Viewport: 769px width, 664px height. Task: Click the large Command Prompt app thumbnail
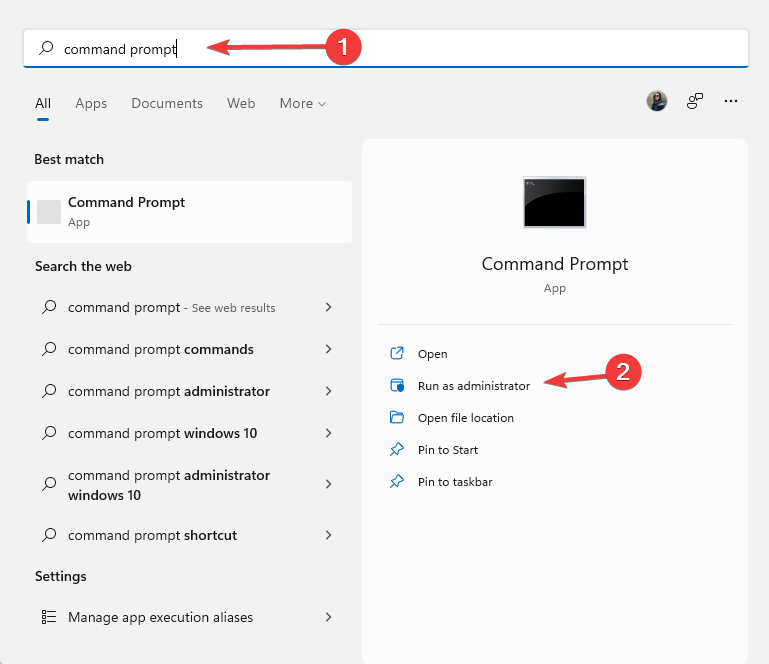point(554,203)
